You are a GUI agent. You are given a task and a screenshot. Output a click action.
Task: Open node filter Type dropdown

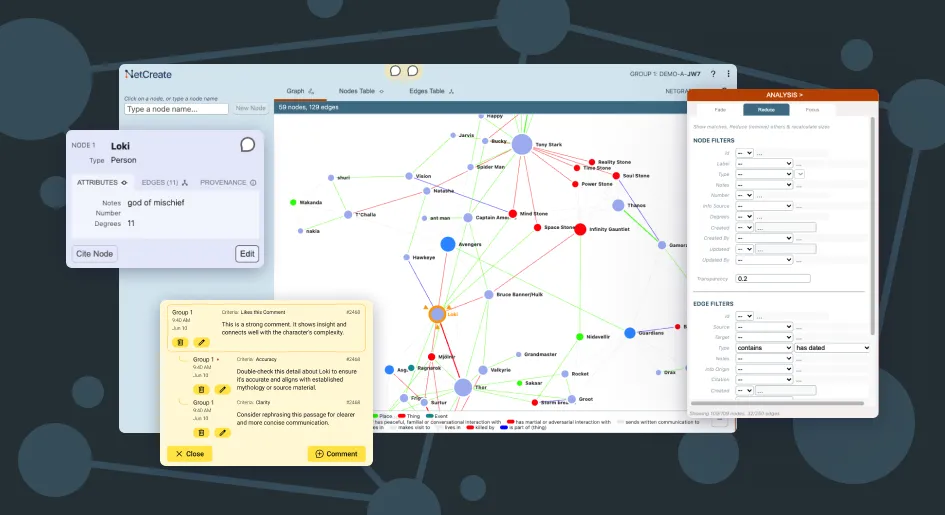tap(764, 174)
